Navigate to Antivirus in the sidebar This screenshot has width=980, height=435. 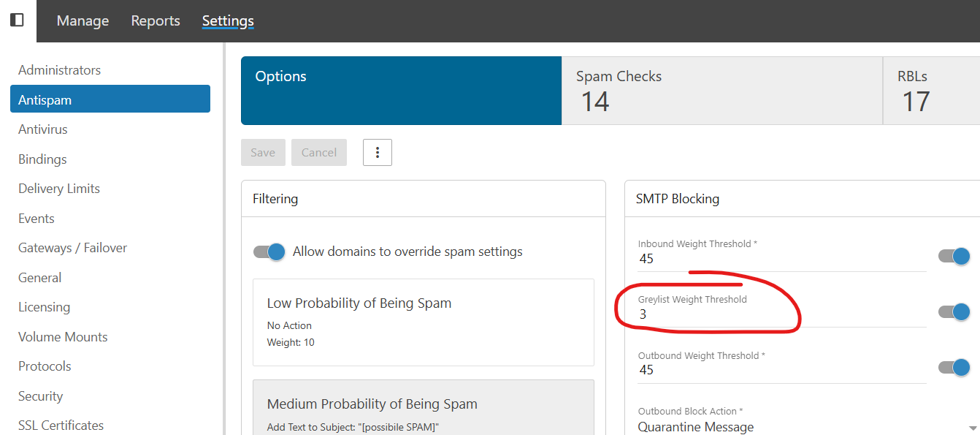tap(43, 129)
